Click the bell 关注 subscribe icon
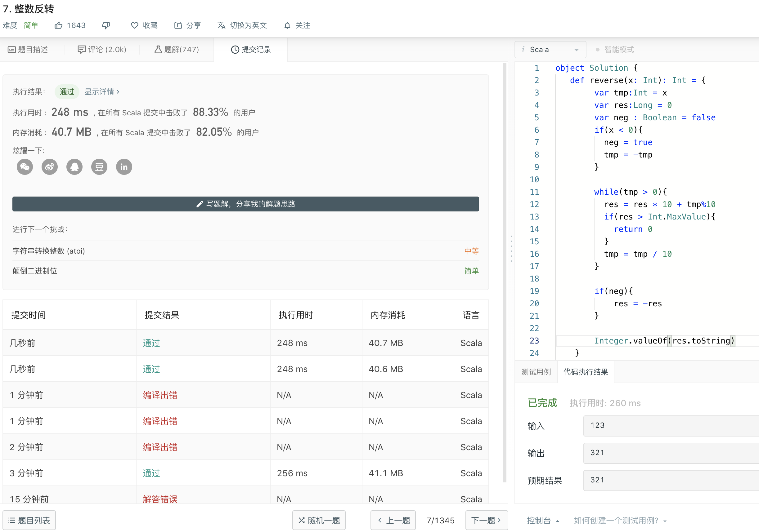The width and height of the screenshot is (759, 532). click(x=287, y=25)
